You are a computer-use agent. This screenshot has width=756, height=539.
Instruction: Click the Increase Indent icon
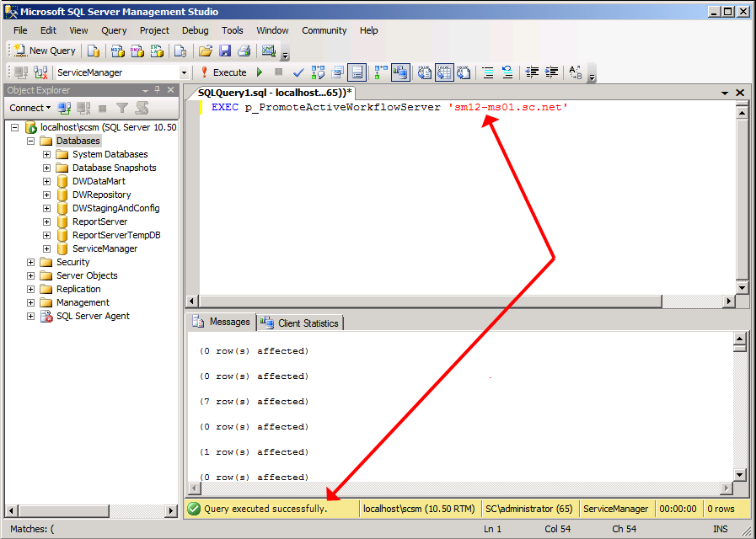click(x=552, y=72)
